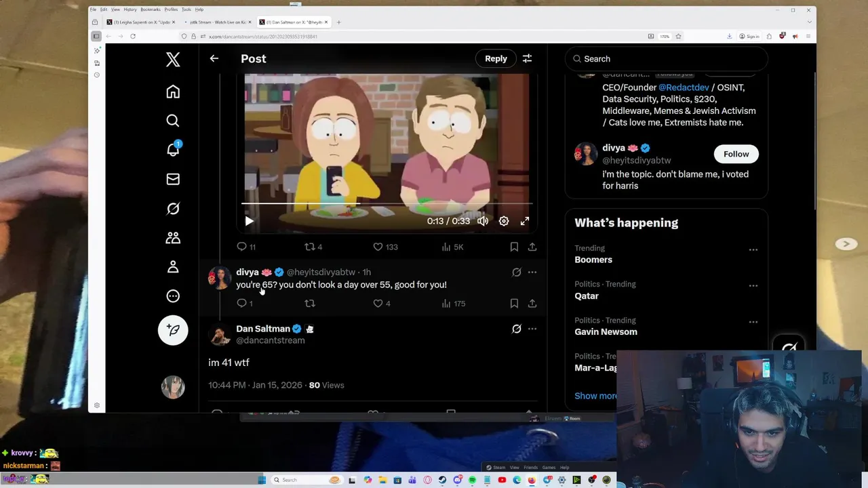Reload the page

[133, 37]
